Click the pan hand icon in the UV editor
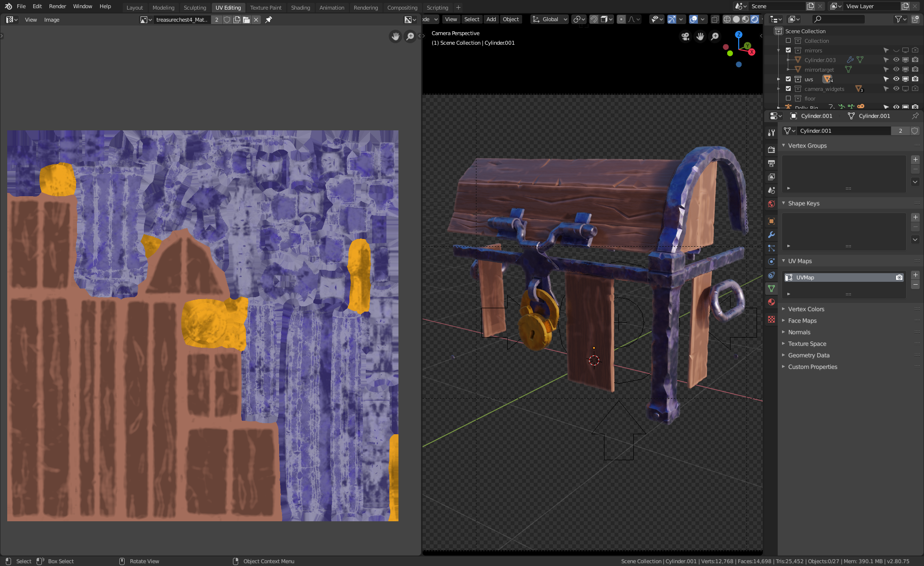 click(x=396, y=37)
